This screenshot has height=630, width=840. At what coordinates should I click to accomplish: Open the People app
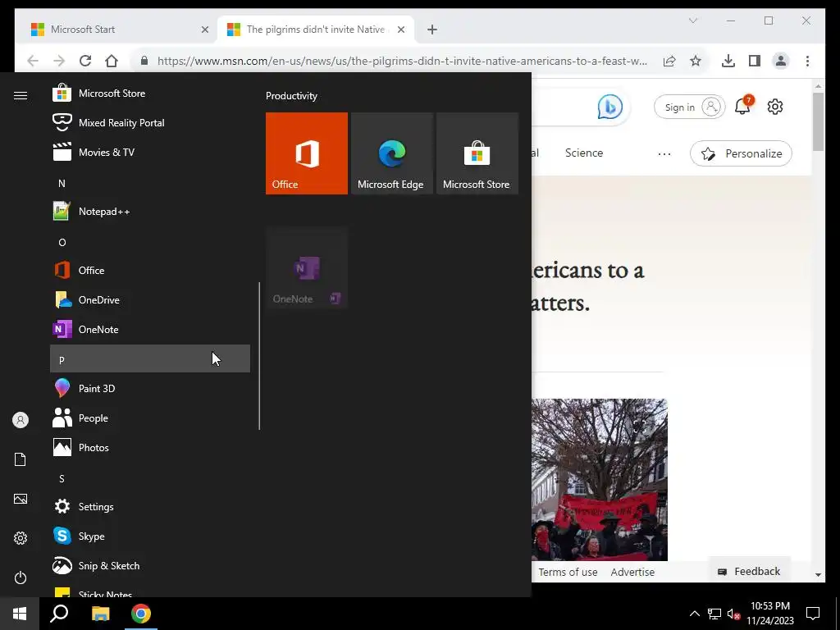click(150, 418)
